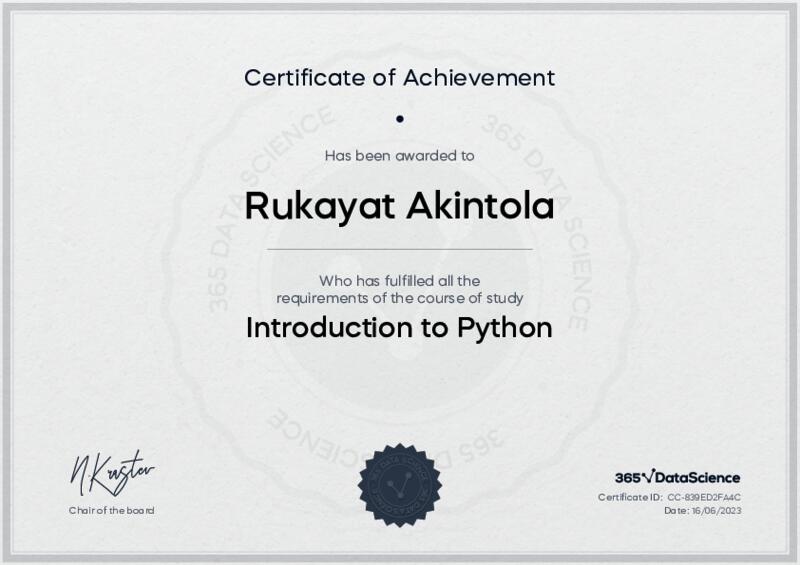Image resolution: width=800 pixels, height=565 pixels.
Task: Select the 'Has been awarded to' line
Action: pyautogui.click(x=399, y=156)
